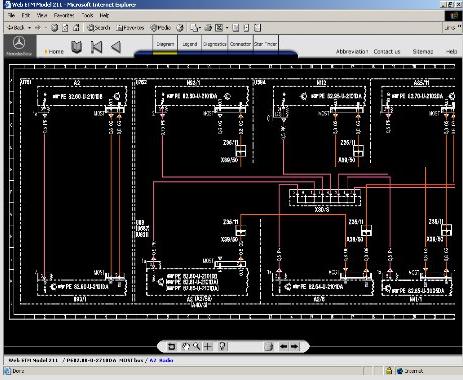Click the Favorites toolbar button
This screenshot has height=380, width=463.
(x=130, y=28)
